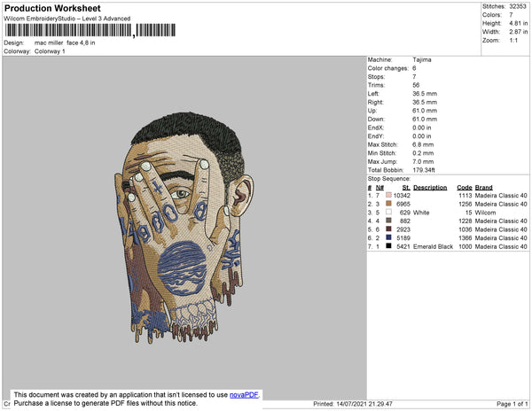Click the barcode at the top

(90, 30)
